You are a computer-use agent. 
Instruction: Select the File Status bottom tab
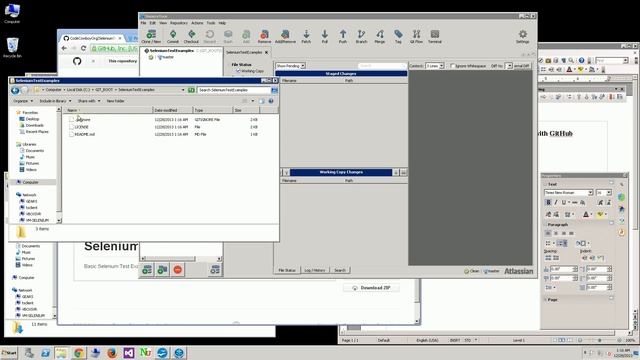pyautogui.click(x=287, y=270)
